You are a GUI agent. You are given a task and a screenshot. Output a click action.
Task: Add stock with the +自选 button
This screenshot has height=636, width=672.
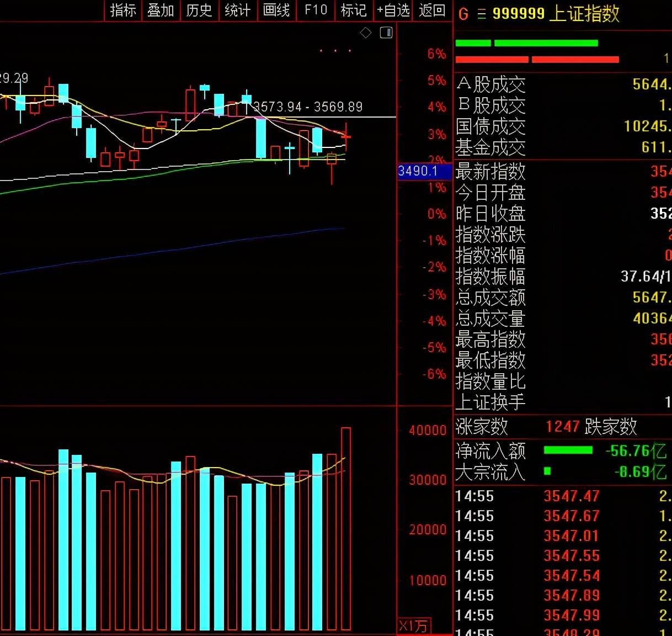point(393,10)
